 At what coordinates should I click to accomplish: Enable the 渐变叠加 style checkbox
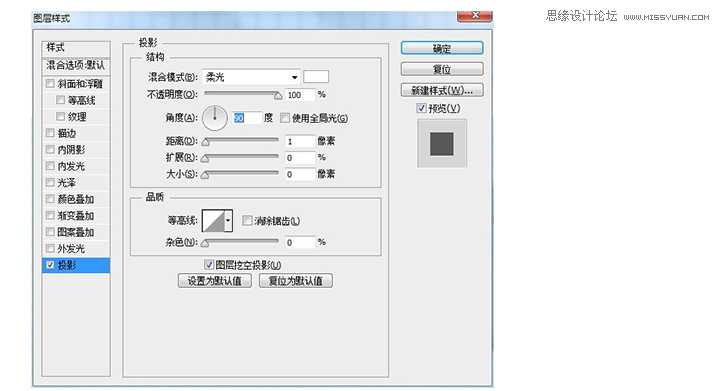[x=50, y=216]
